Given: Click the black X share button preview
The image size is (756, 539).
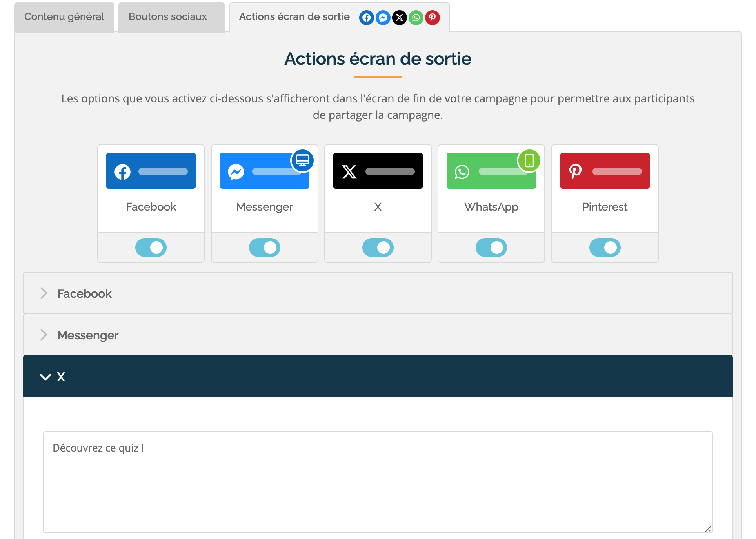Looking at the screenshot, I should coord(378,171).
